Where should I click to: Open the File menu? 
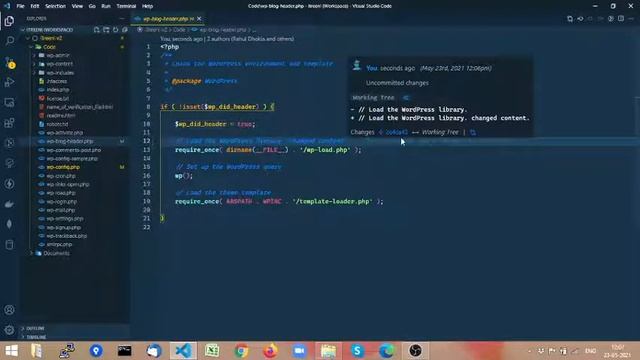(20, 6)
